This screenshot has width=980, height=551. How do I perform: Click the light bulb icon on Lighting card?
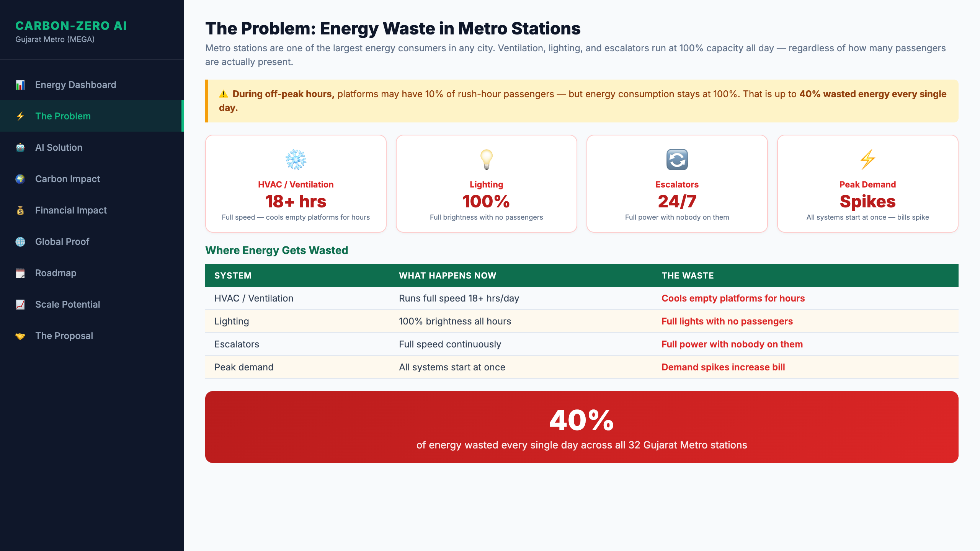[486, 160]
